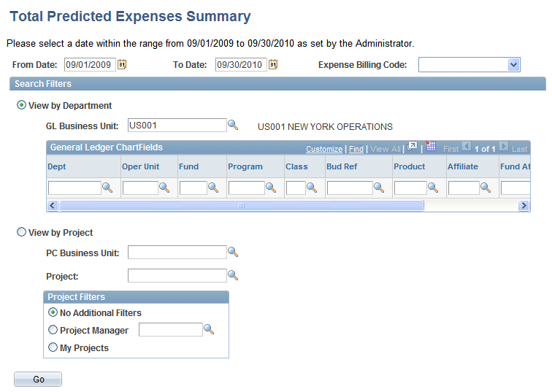Click the Project Manager input field

coord(171,330)
